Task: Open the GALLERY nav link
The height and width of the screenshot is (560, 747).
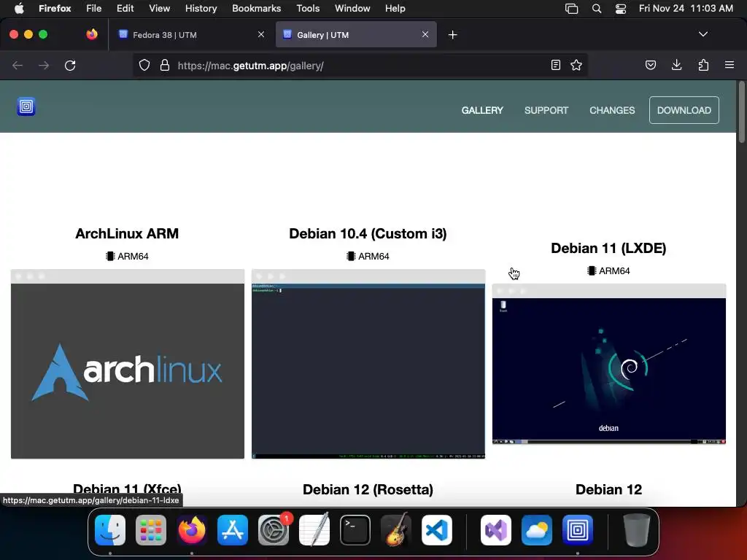Action: pyautogui.click(x=482, y=111)
